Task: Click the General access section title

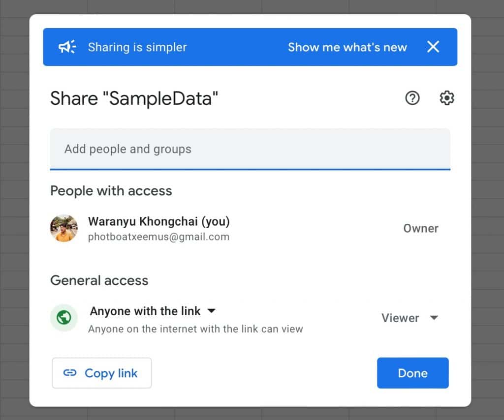Action: 99,280
